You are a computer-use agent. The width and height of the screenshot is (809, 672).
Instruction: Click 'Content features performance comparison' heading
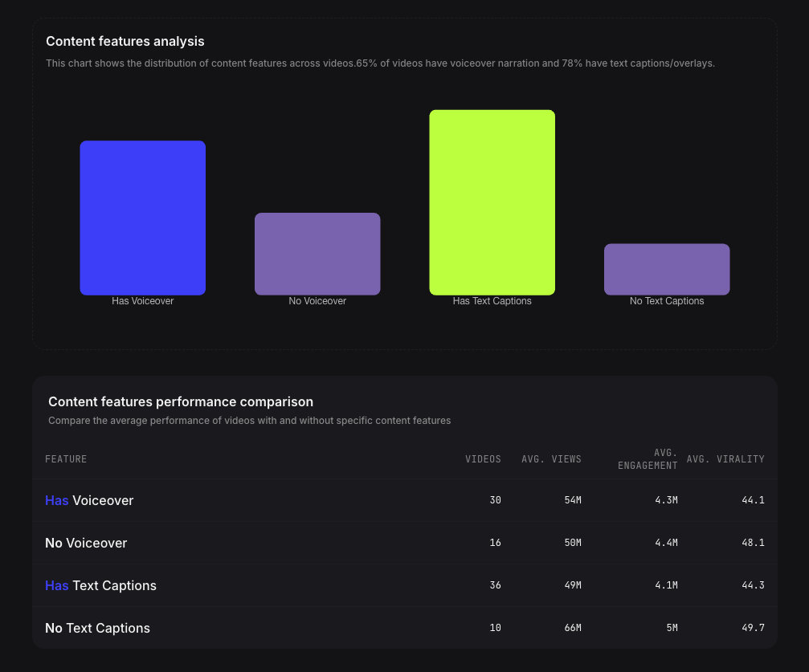[x=181, y=401]
